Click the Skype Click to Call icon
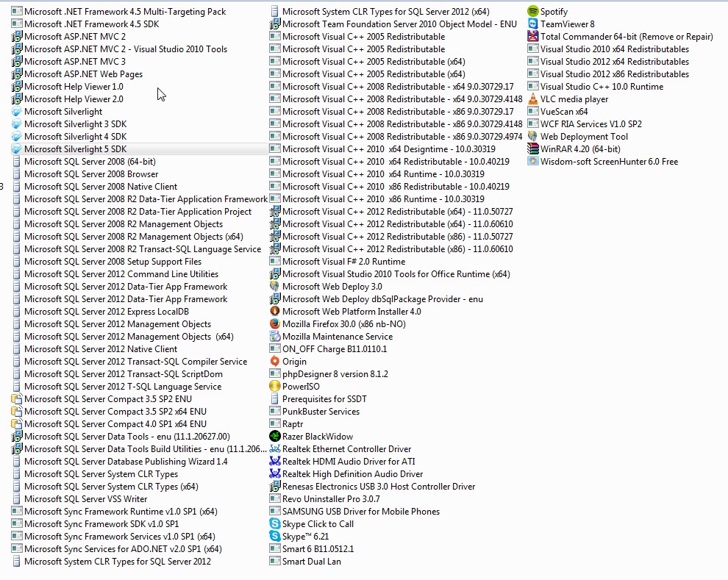 (x=275, y=524)
